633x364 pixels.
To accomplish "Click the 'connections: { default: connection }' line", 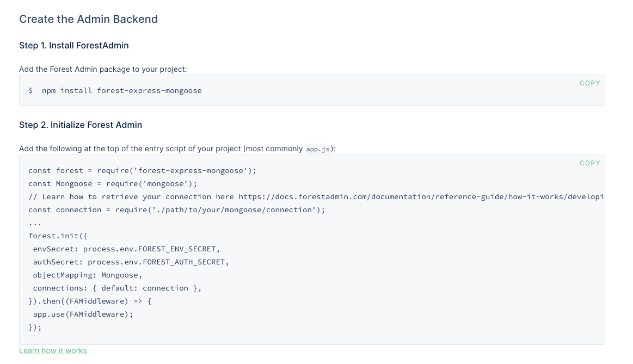I will pos(117,288).
